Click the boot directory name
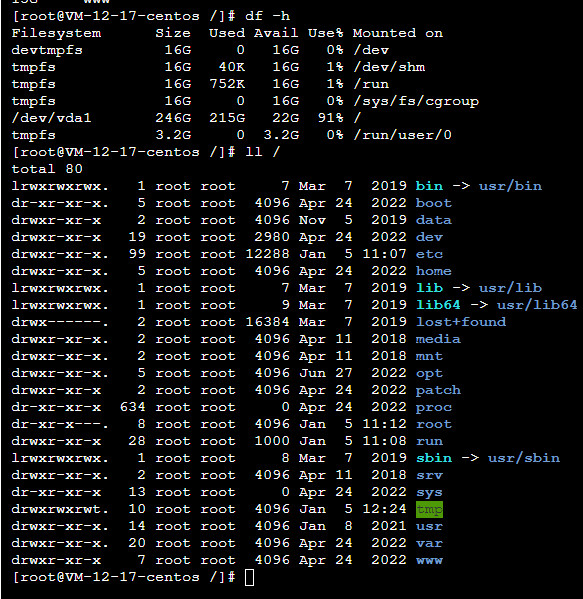This screenshot has width=583, height=599. click(x=434, y=203)
